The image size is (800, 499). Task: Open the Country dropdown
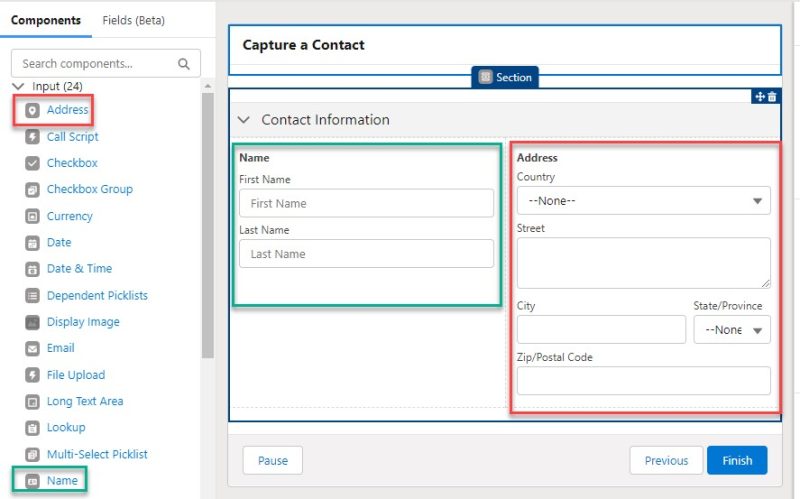click(643, 200)
